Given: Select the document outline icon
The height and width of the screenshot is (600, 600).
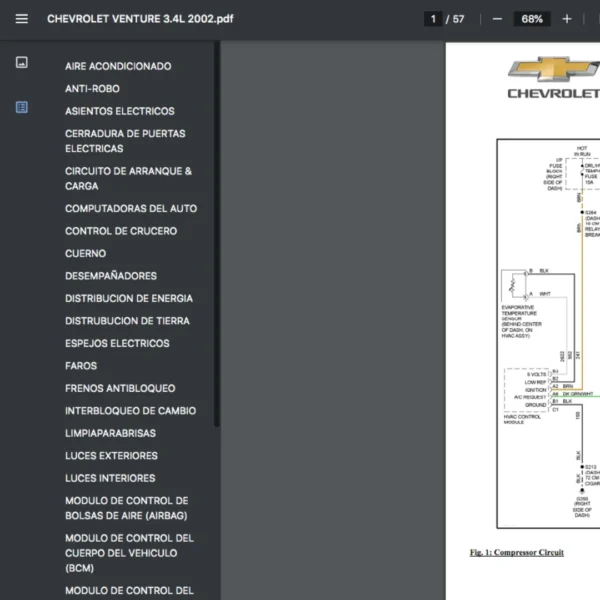Looking at the screenshot, I should point(21,107).
